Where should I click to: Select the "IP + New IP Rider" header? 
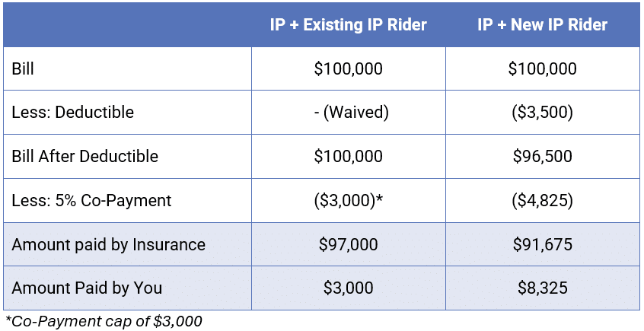click(542, 24)
